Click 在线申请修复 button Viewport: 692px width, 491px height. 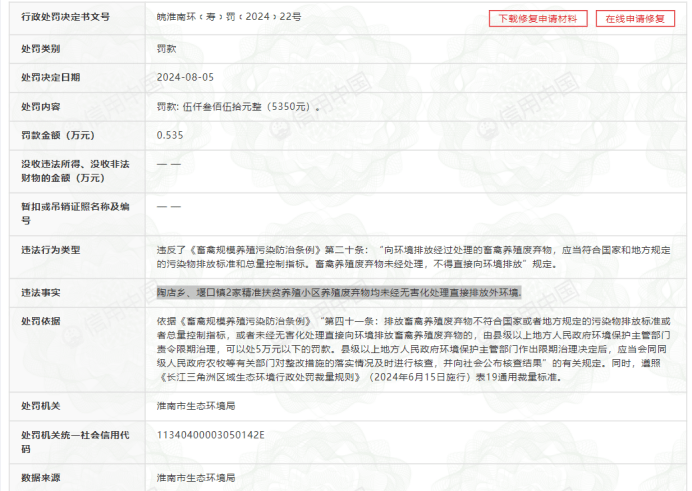point(635,19)
